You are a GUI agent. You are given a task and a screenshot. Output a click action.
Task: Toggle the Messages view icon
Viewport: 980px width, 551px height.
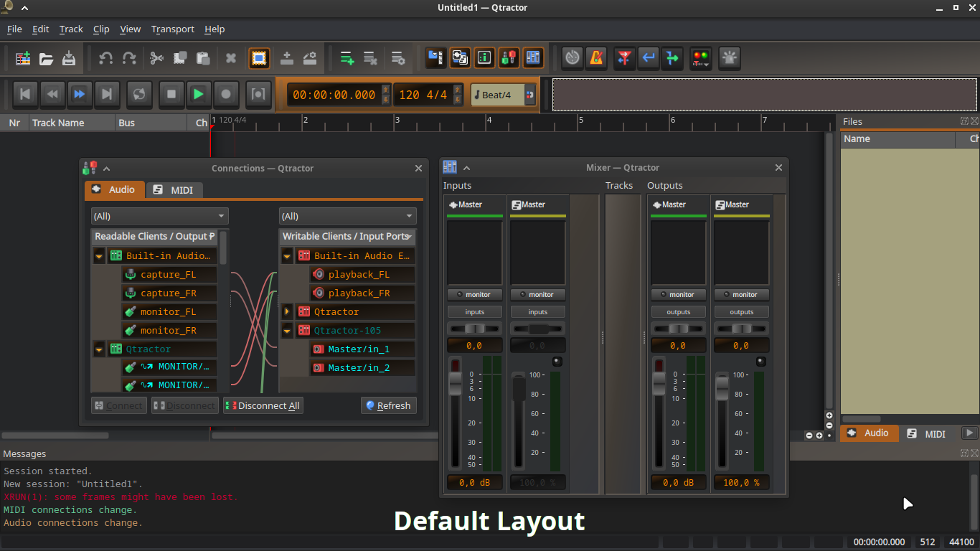click(484, 58)
